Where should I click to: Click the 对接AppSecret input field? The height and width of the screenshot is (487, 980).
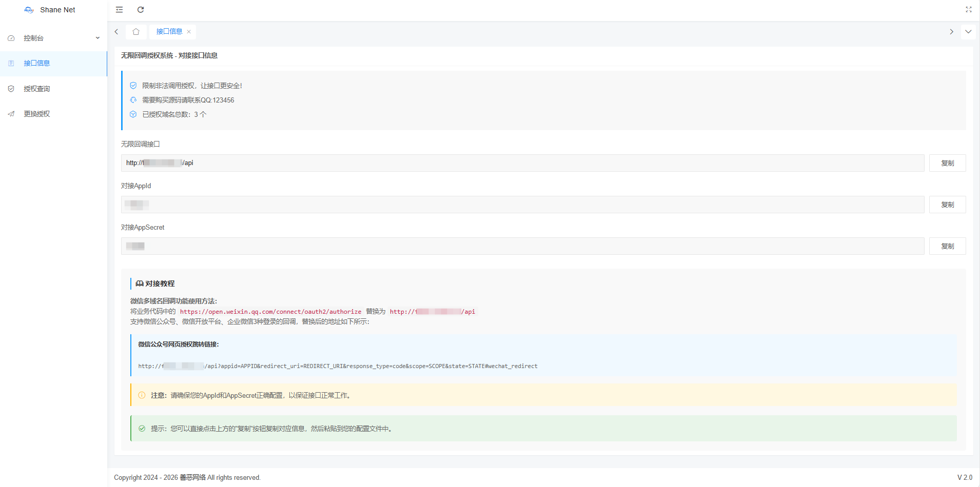point(522,246)
